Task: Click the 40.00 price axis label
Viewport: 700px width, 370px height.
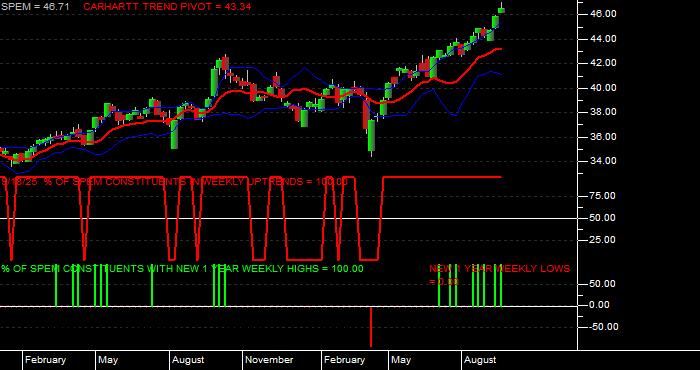Action: 603,88
